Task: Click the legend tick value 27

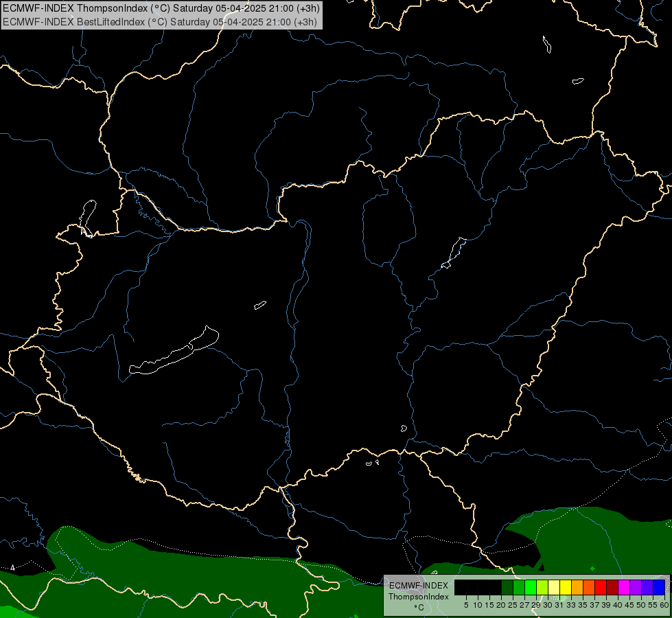Action: [524, 605]
